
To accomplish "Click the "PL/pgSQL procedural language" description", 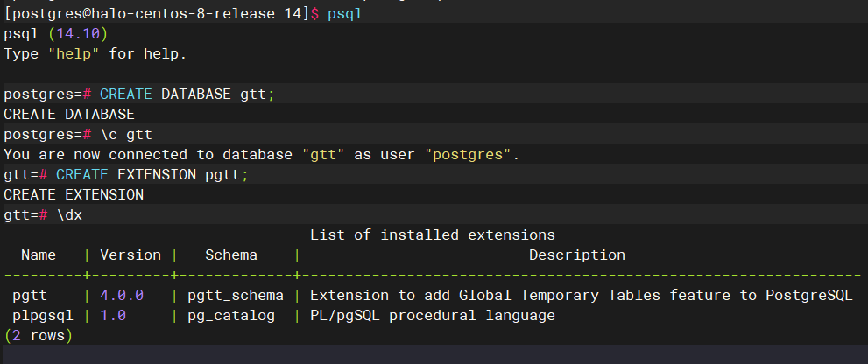I will [432, 315].
